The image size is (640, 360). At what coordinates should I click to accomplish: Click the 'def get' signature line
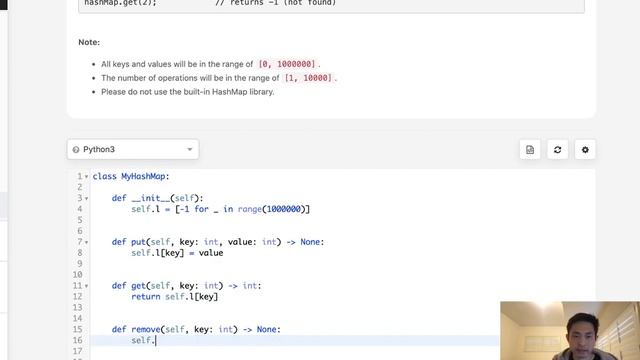187,286
